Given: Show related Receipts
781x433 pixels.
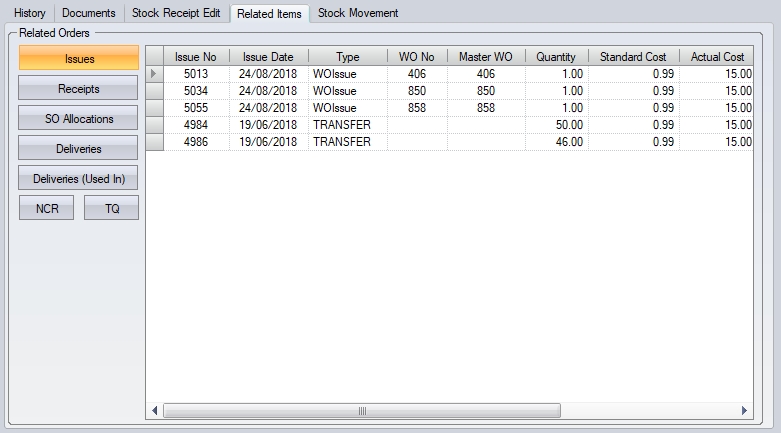Looking at the screenshot, I should tap(78, 88).
